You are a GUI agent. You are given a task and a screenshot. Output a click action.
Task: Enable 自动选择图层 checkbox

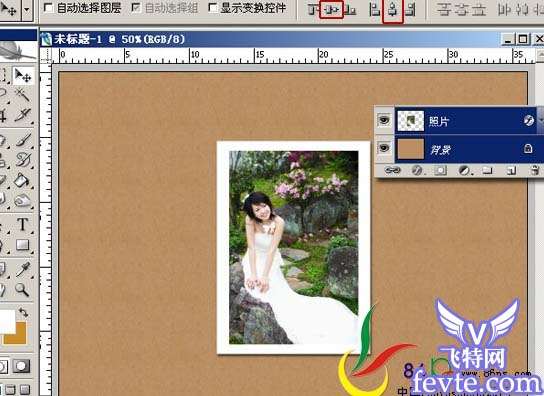[48, 8]
